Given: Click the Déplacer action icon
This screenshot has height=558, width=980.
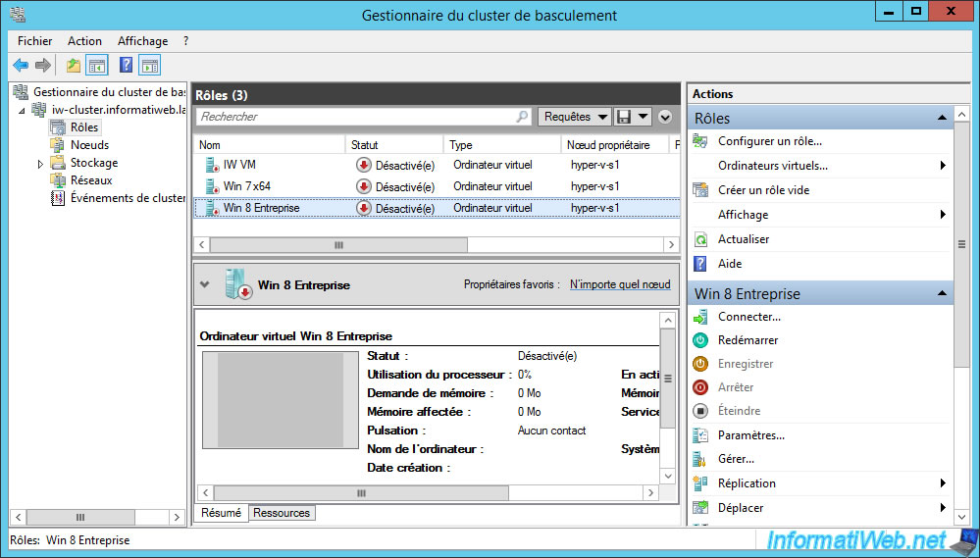Looking at the screenshot, I should pos(700,507).
